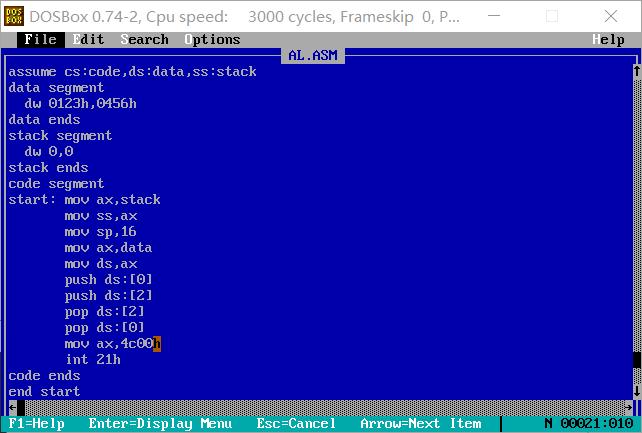Click the 'mov sp,16' instruction
The width and height of the screenshot is (642, 433).
point(100,232)
